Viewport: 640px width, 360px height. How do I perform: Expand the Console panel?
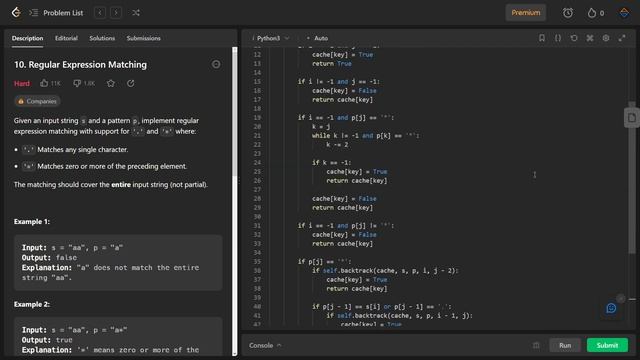point(265,345)
